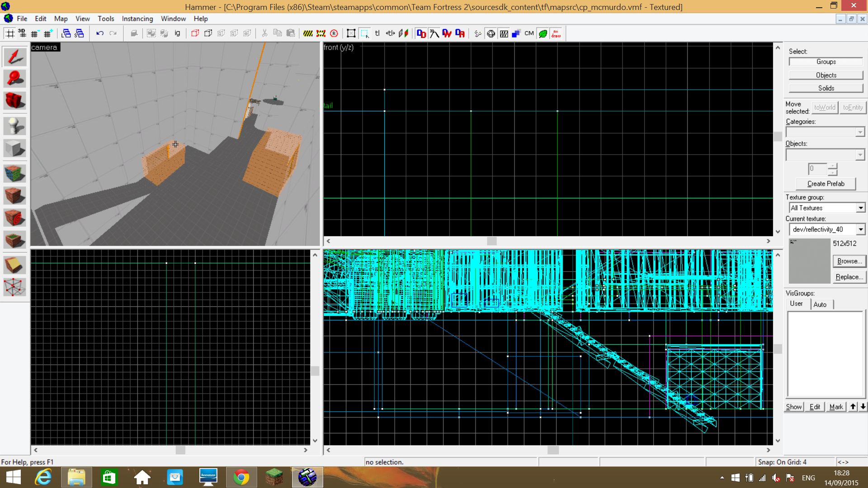Click the prefab number input field

(818, 169)
